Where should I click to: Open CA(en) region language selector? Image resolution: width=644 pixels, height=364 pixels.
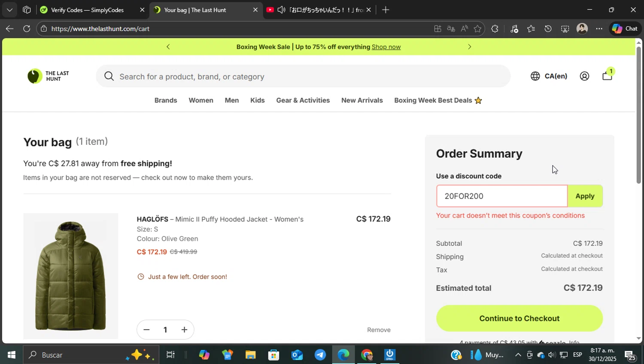click(549, 76)
